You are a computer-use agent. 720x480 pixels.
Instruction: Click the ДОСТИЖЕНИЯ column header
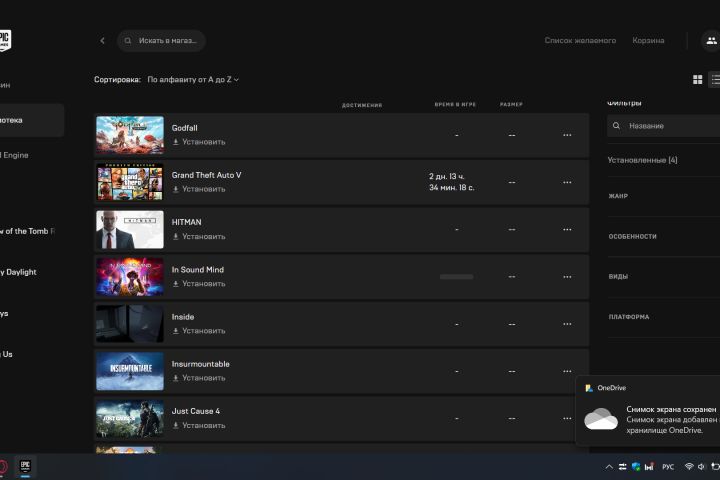coord(362,105)
